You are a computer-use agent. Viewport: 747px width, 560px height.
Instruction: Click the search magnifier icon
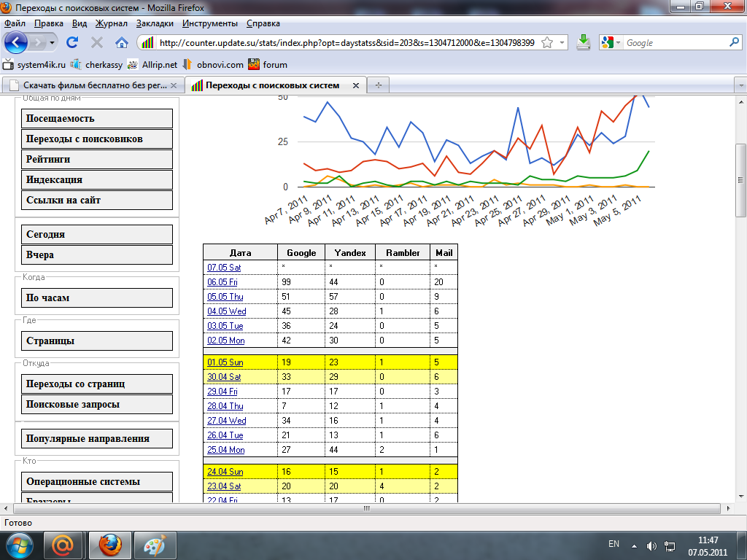[x=734, y=42]
